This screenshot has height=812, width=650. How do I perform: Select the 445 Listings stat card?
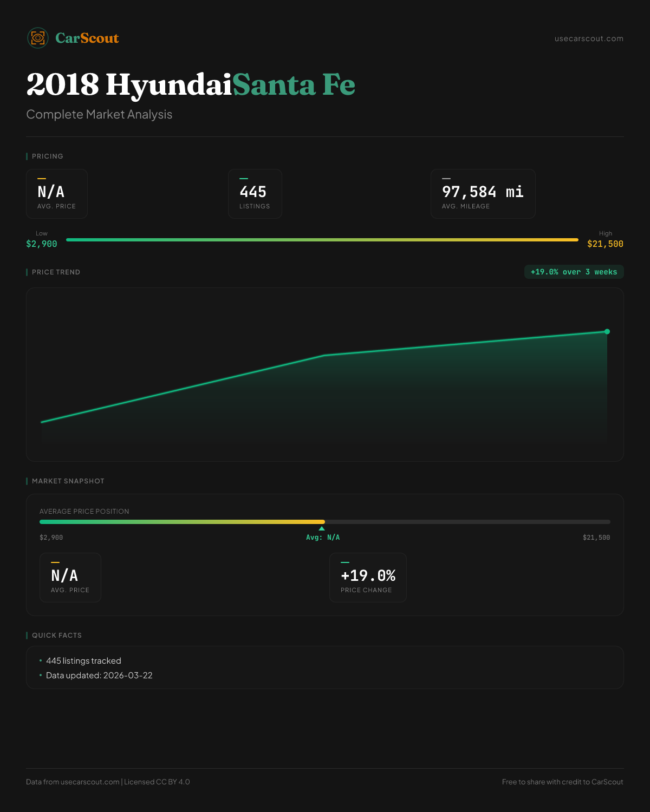click(255, 194)
